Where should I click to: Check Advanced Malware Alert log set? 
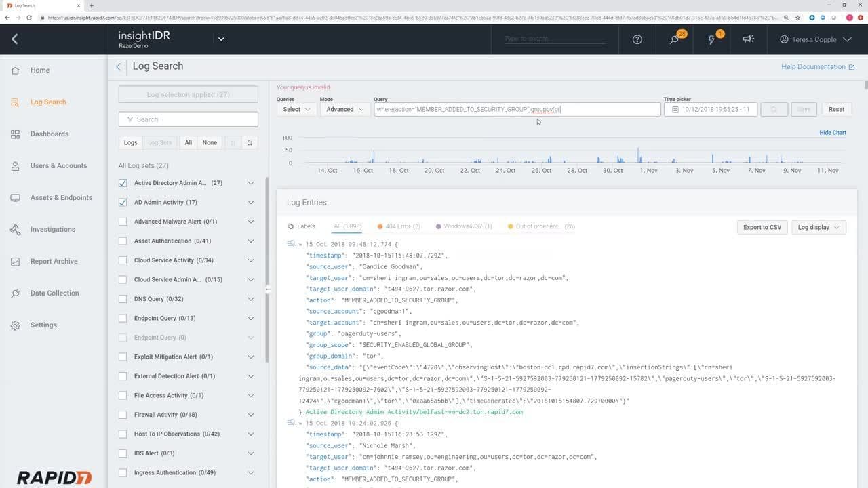[x=123, y=222]
